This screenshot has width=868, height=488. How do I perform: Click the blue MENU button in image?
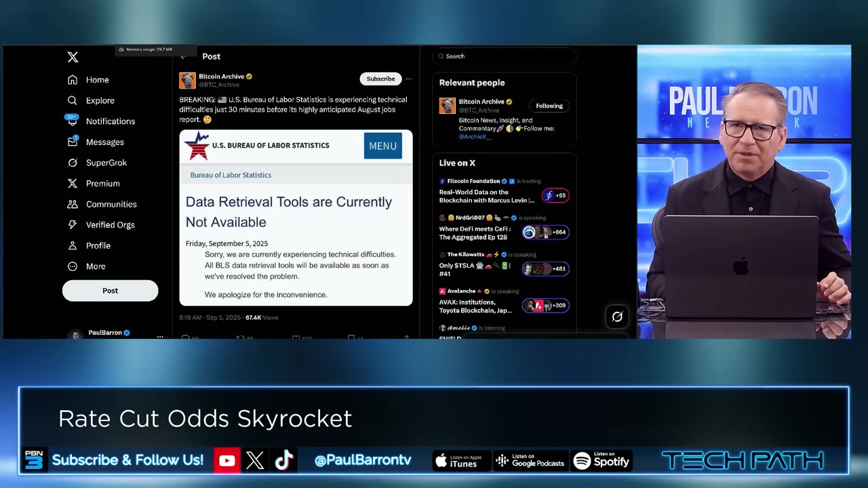click(382, 146)
